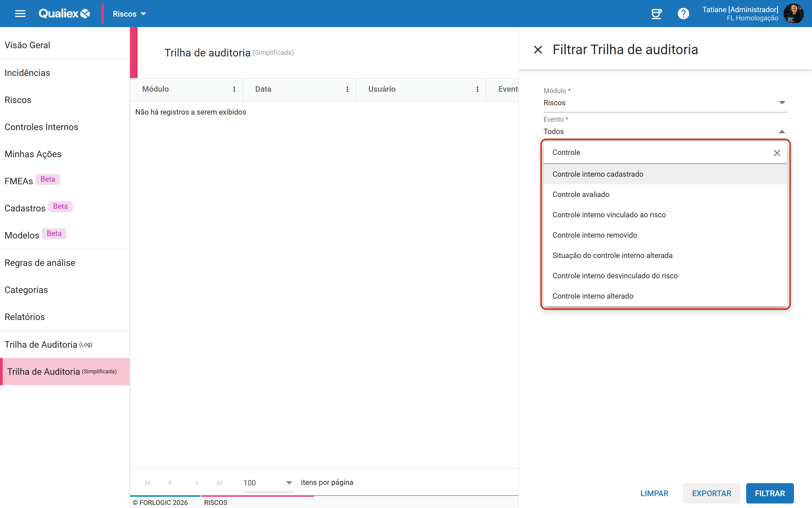This screenshot has width=812, height=508.
Task: Open the Data column options menu
Action: (x=347, y=89)
